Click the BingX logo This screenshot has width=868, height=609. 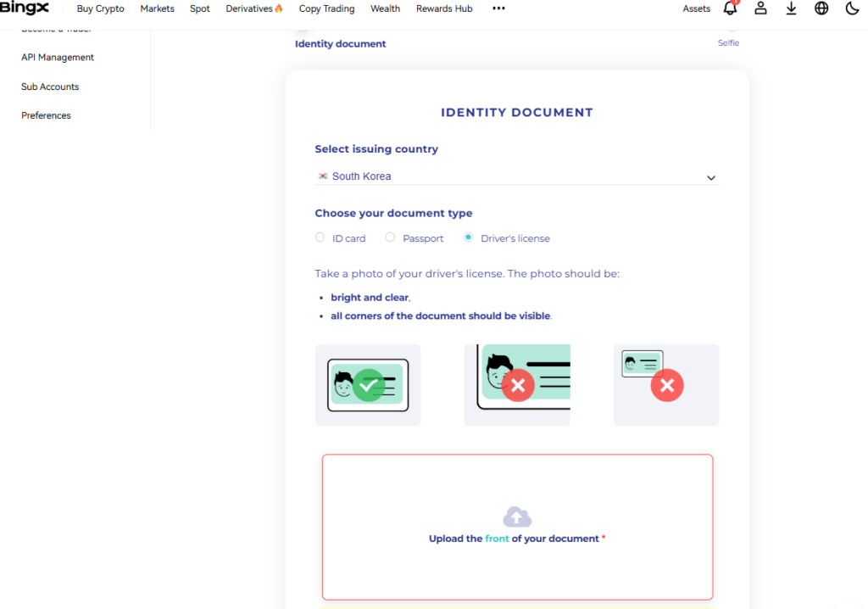[24, 8]
